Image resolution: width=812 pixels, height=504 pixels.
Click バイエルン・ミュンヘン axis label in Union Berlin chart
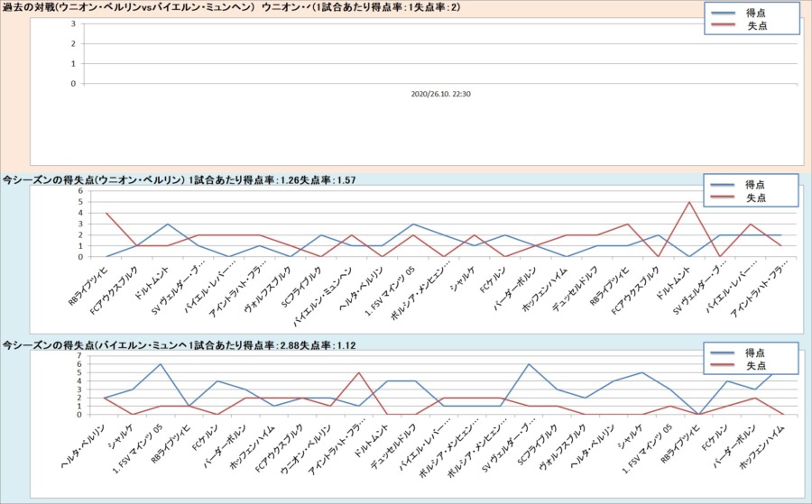324,296
